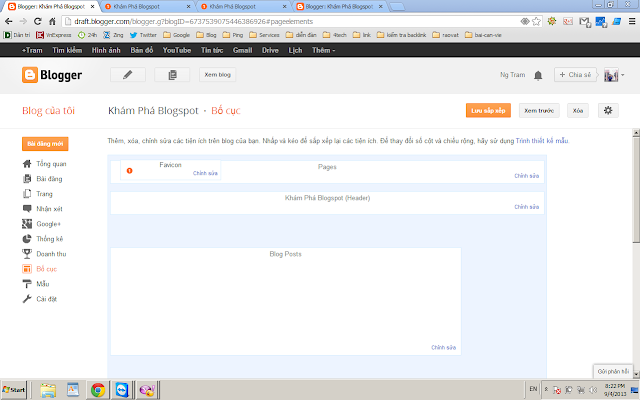This screenshot has width=640, height=400.
Task: Click the Google+ sidebar icon
Action: [27, 224]
